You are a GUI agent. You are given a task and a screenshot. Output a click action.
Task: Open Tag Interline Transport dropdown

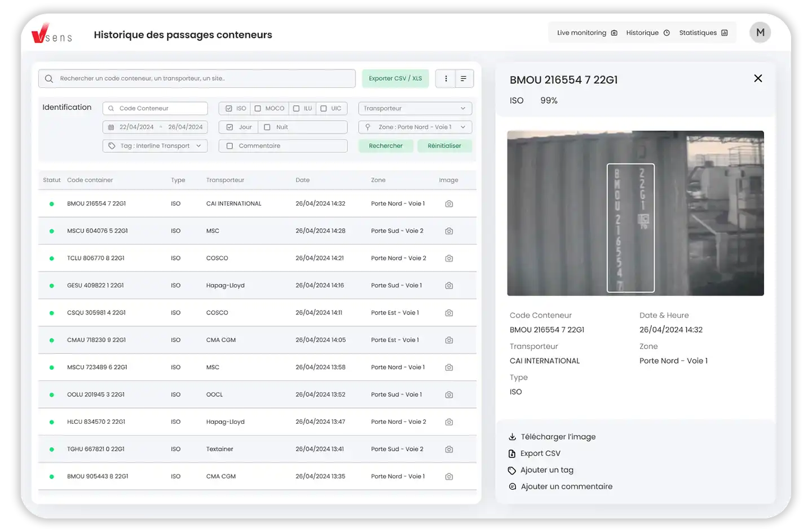(x=155, y=146)
